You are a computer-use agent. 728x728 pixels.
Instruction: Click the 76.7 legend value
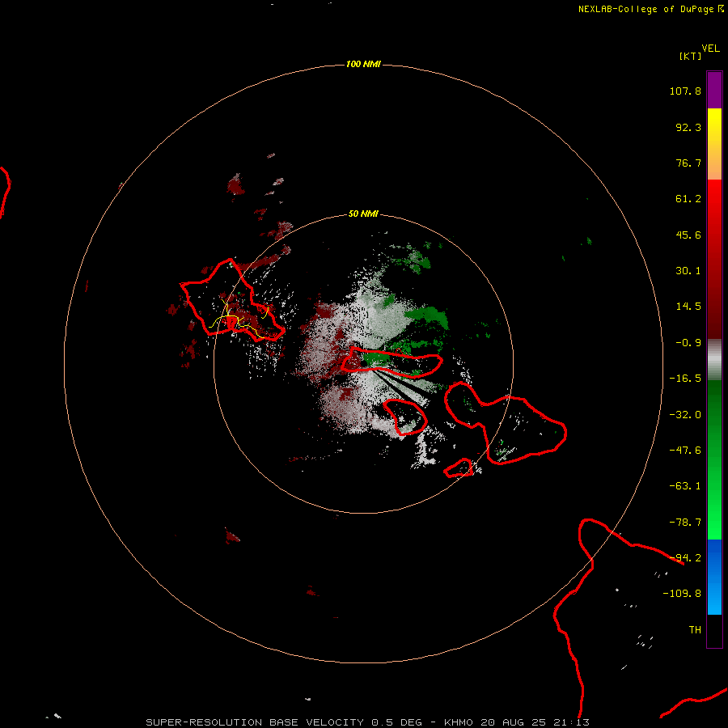(x=688, y=163)
